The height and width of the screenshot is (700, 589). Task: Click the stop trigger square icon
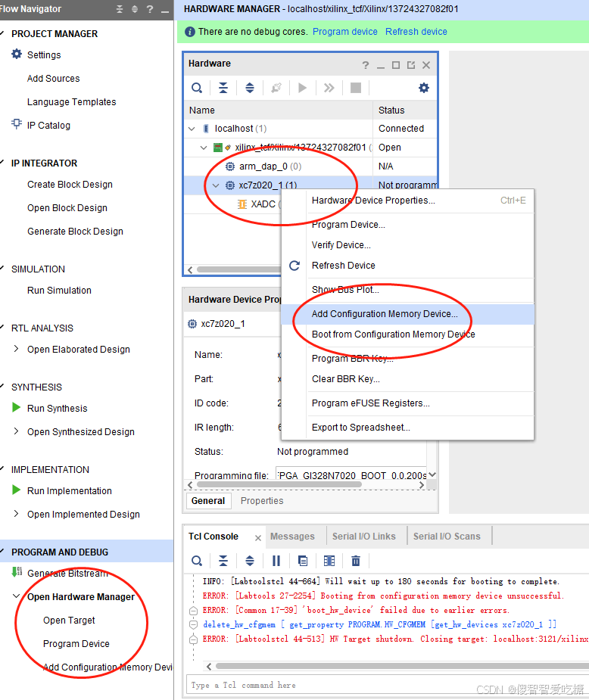(x=356, y=88)
